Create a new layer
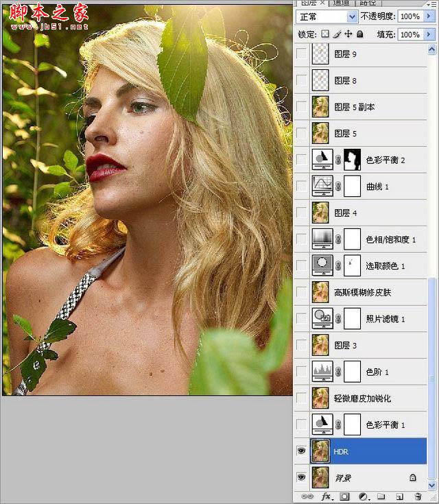This screenshot has height=504, width=439. 399,496
